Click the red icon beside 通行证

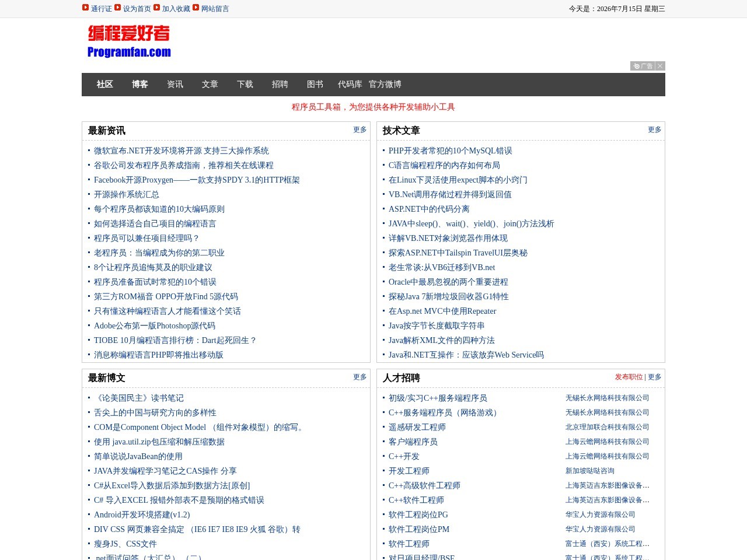(x=85, y=8)
